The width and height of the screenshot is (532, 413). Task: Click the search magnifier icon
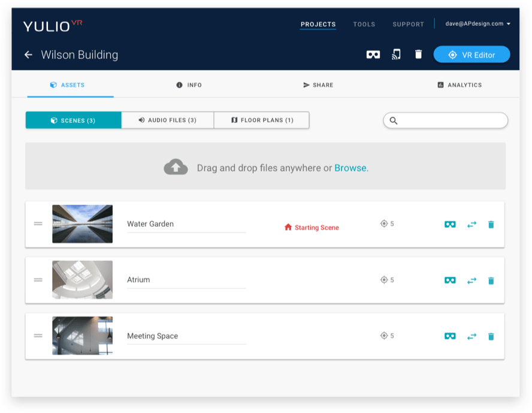click(394, 120)
